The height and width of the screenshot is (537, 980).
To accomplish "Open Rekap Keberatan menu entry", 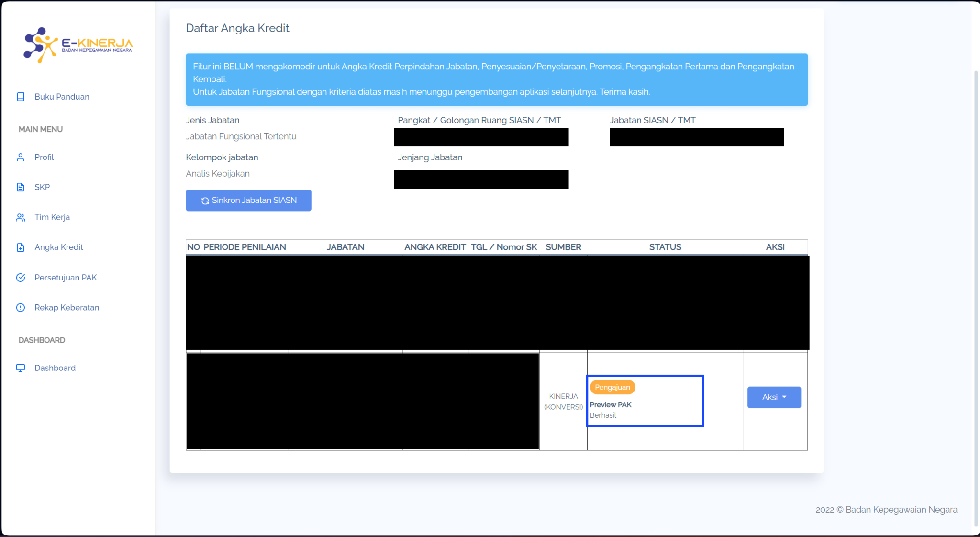I will (x=67, y=308).
